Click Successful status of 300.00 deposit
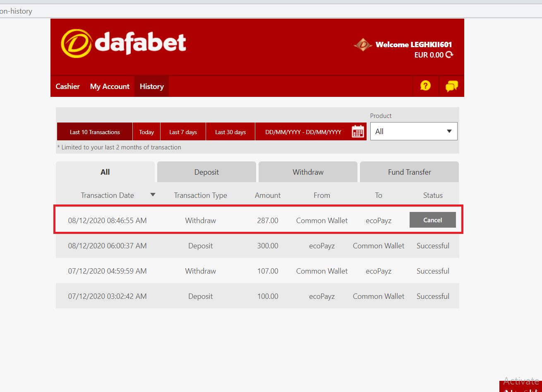This screenshot has height=392, width=542. tap(433, 245)
